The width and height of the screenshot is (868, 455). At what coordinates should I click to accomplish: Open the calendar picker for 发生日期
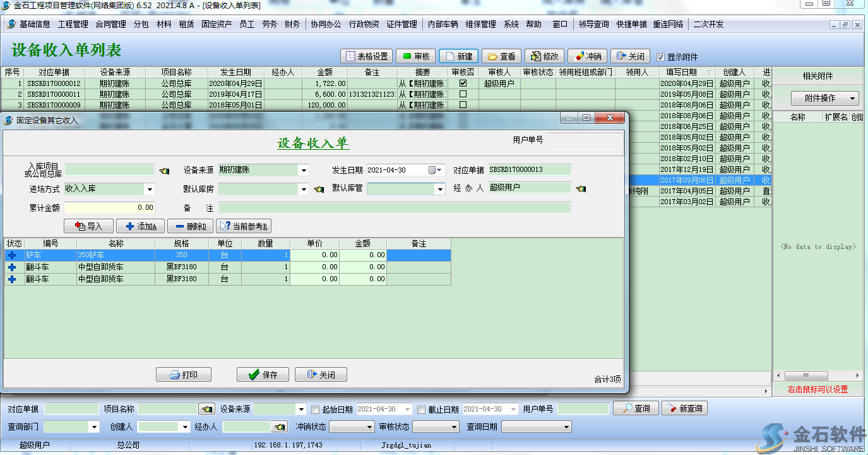point(432,170)
